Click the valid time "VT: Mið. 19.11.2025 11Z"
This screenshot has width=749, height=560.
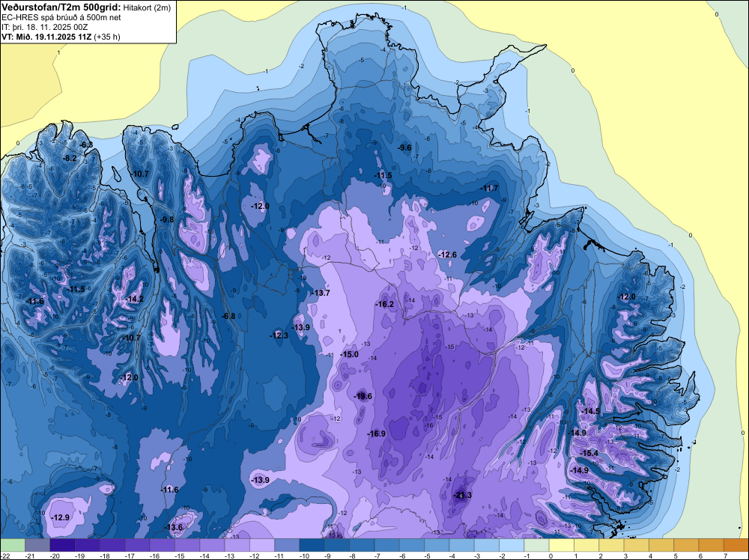(46, 37)
